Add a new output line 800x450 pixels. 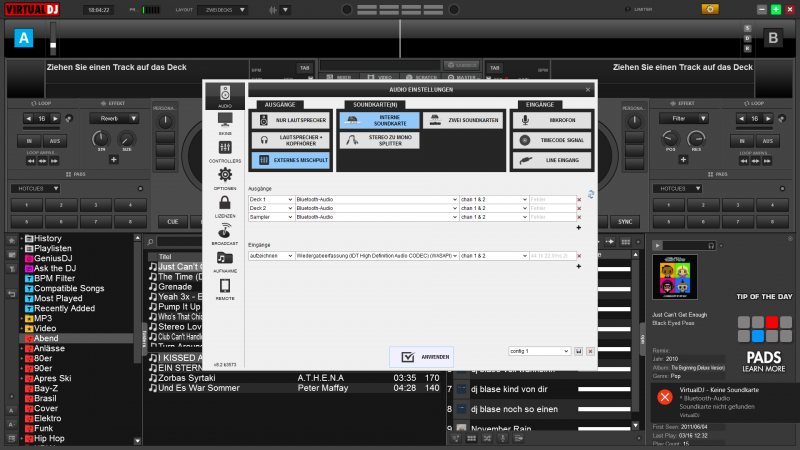point(579,228)
